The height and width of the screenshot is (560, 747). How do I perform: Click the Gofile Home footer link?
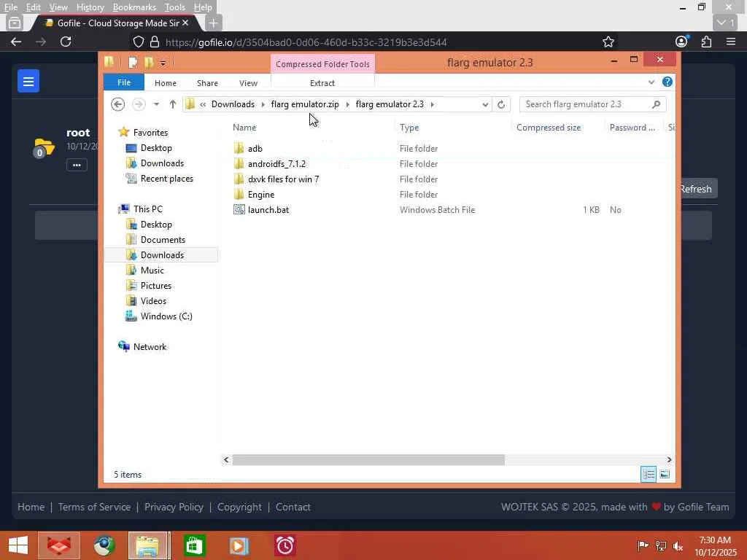pyautogui.click(x=31, y=507)
